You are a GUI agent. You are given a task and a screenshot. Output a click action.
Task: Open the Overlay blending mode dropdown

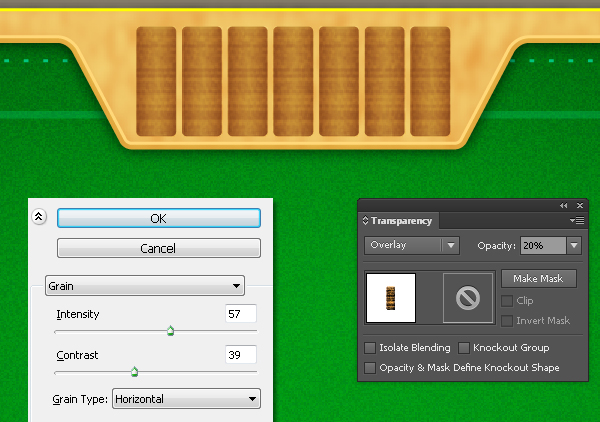[412, 245]
